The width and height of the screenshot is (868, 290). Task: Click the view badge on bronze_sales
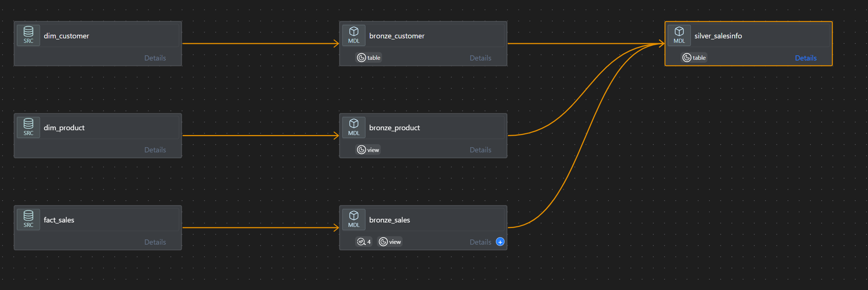[390, 242]
